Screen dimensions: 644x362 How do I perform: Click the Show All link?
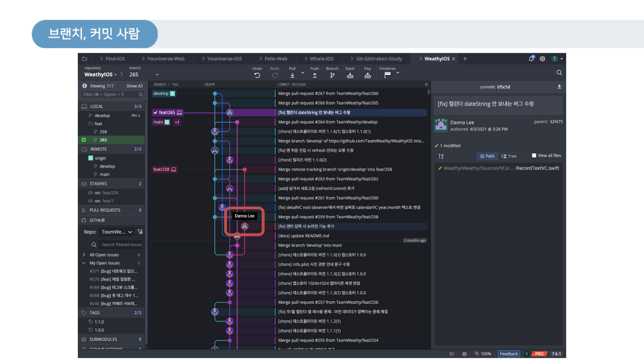[134, 86]
